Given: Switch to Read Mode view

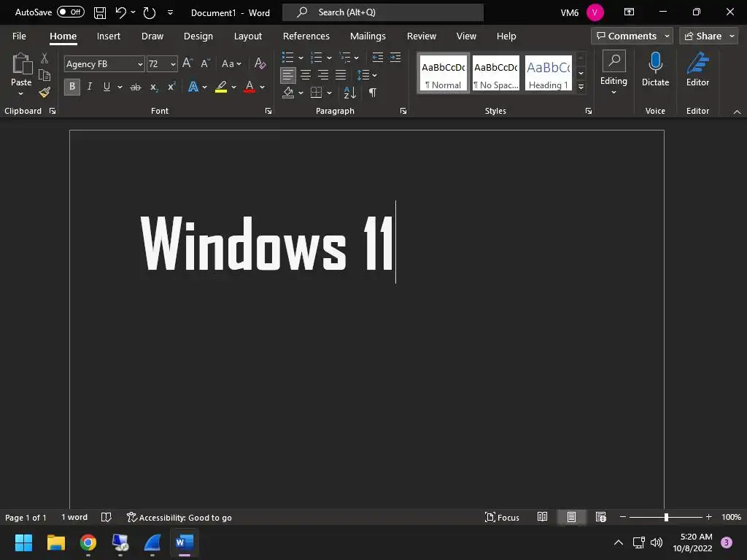Looking at the screenshot, I should [x=542, y=517].
